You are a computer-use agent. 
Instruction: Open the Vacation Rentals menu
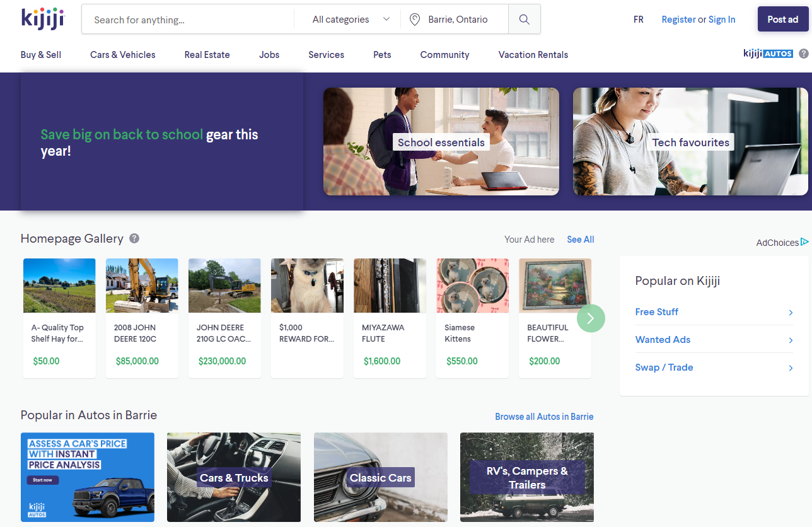pos(533,55)
